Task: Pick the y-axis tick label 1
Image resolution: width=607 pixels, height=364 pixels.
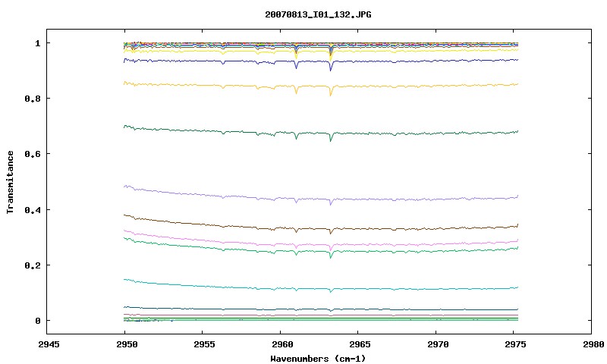Action: [x=37, y=43]
